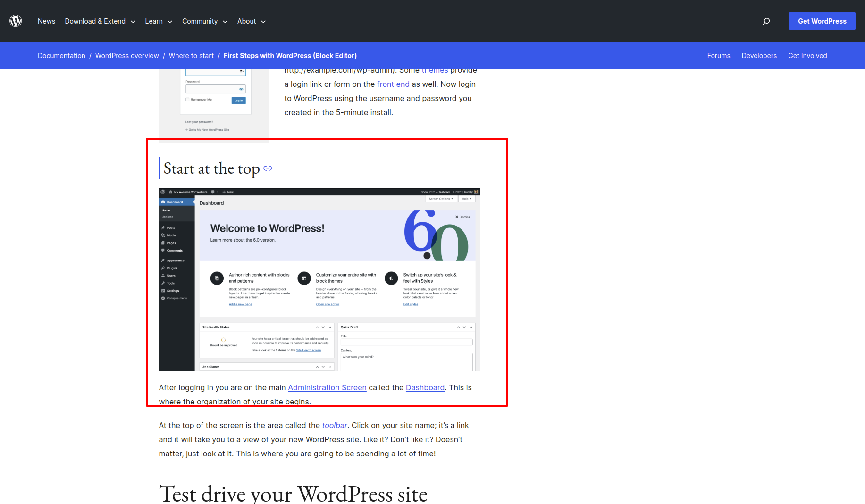Check the Remember Me checkbox
865x504 pixels.
[x=187, y=100]
